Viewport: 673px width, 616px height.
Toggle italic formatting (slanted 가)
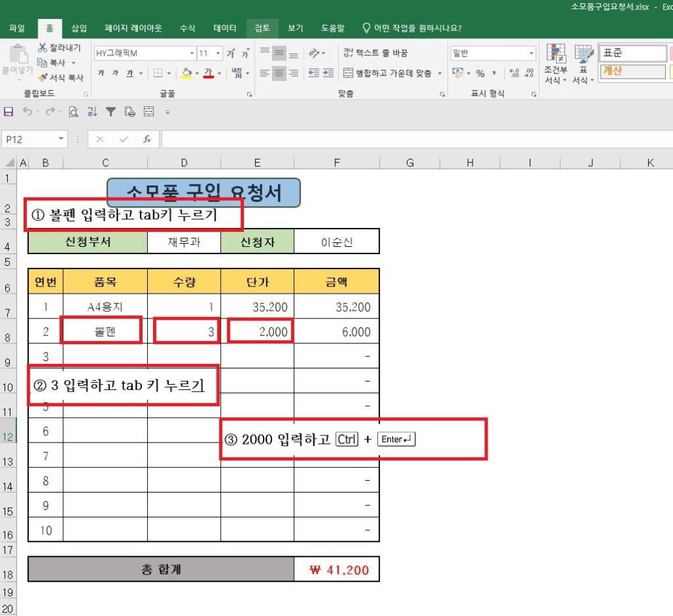click(x=115, y=73)
